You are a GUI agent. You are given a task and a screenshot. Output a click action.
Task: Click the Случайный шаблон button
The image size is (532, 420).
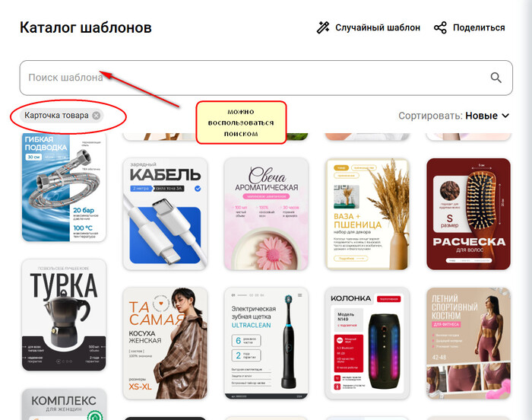pyautogui.click(x=368, y=27)
